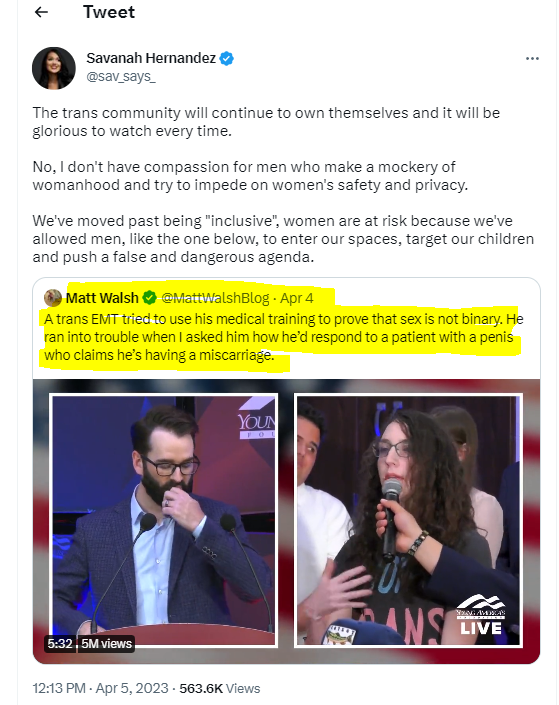Viewport: 559px width, 705px height.
Task: Click Savanah Hernandez's profile picture
Action: [x=54, y=68]
